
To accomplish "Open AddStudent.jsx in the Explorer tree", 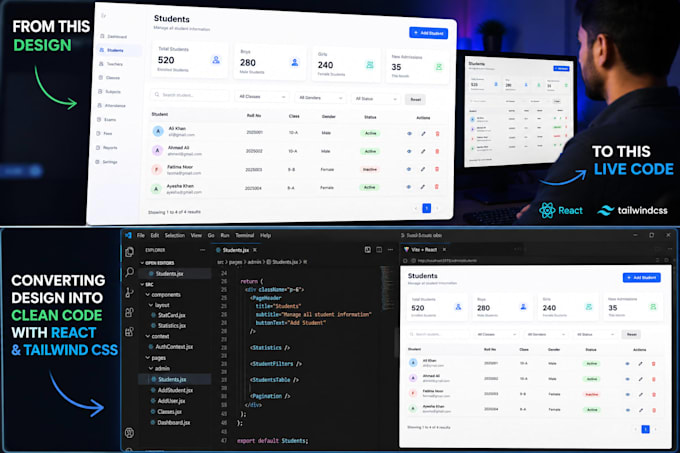I will click(x=172, y=390).
